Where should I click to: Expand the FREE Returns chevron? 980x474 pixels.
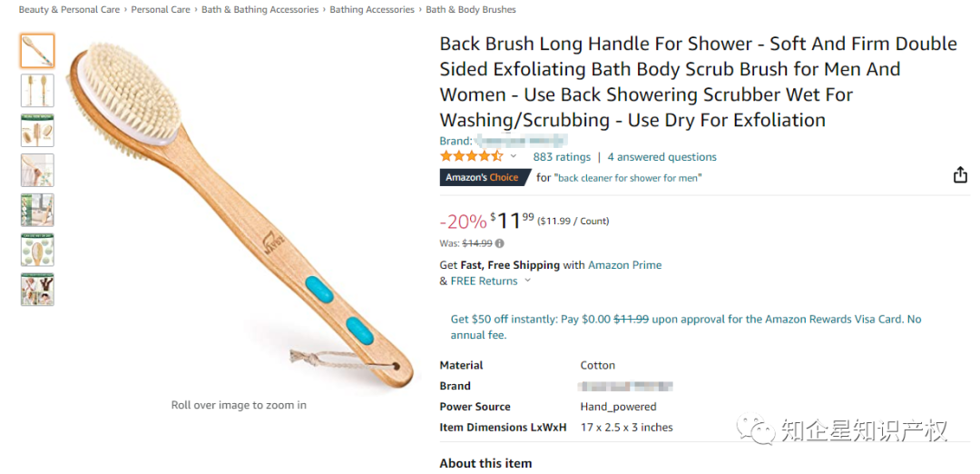528,281
